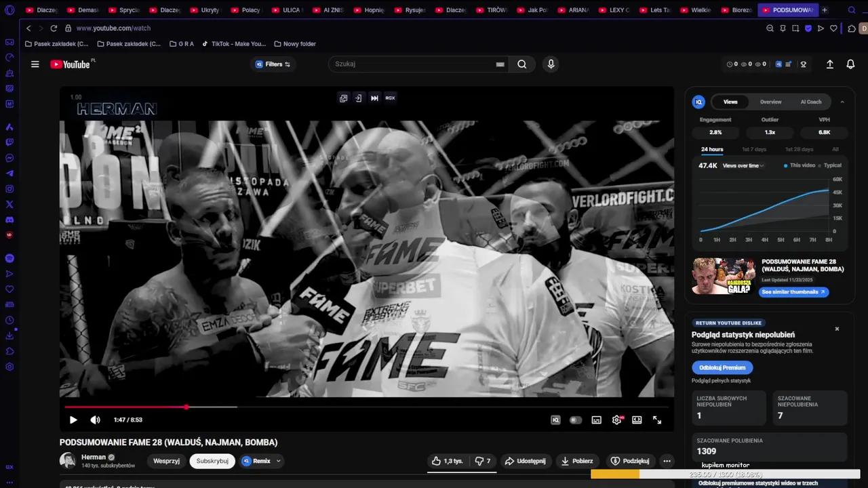Click the red progress scrubber handle
The width and height of the screenshot is (868, 488).
(186, 407)
